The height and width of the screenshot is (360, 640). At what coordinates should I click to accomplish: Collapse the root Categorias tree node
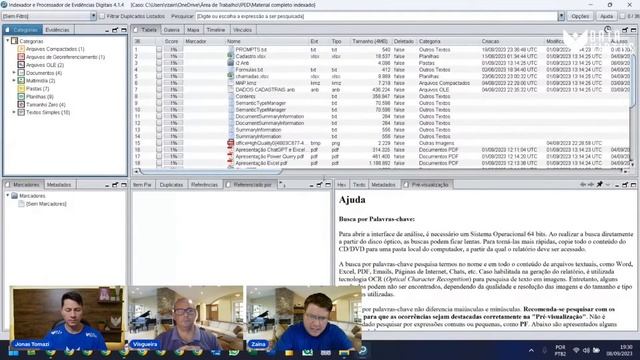click(7, 41)
